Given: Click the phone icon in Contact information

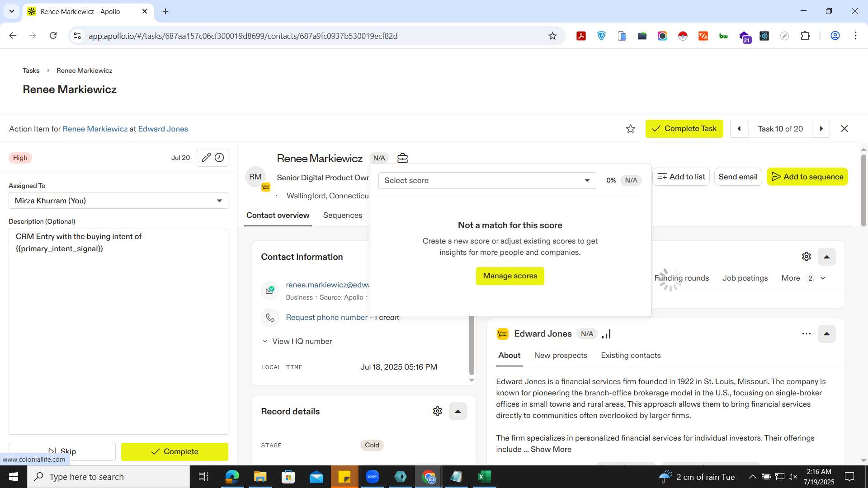Looking at the screenshot, I should click(270, 318).
